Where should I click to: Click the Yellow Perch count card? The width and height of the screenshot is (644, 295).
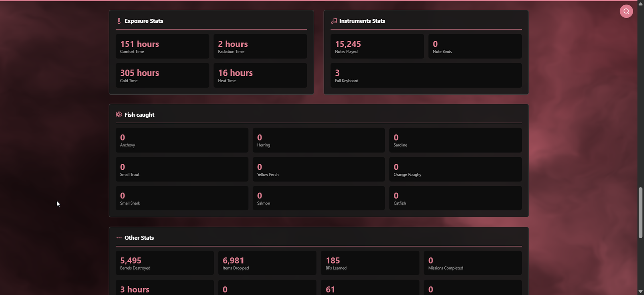(318, 169)
